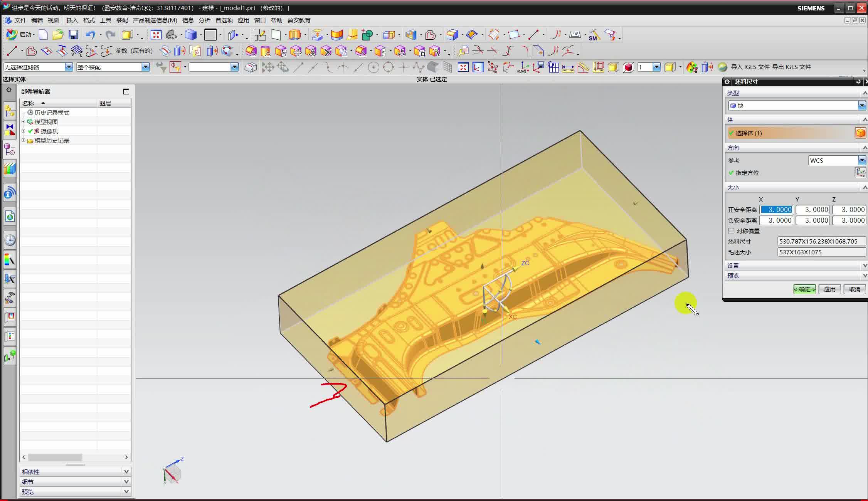Expand the 模型历史记录 tree node
This screenshot has height=501, width=868.
(x=24, y=140)
